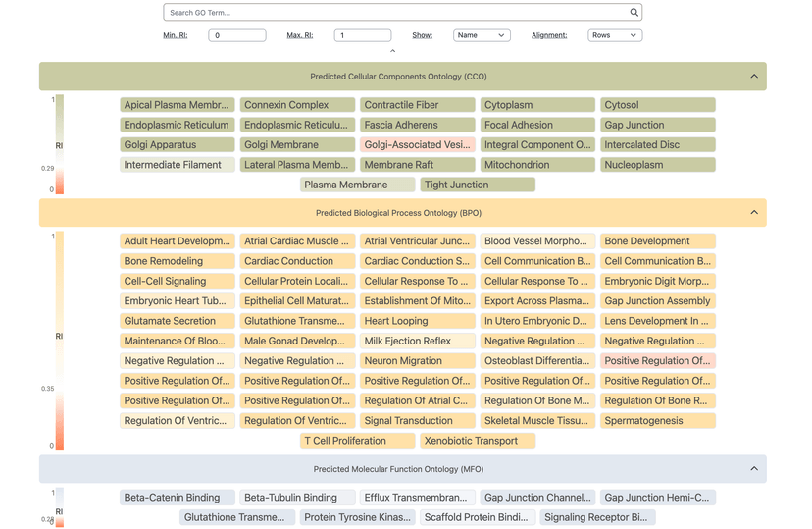Click the Max. RI input field
The height and width of the screenshot is (529, 812).
click(x=362, y=35)
